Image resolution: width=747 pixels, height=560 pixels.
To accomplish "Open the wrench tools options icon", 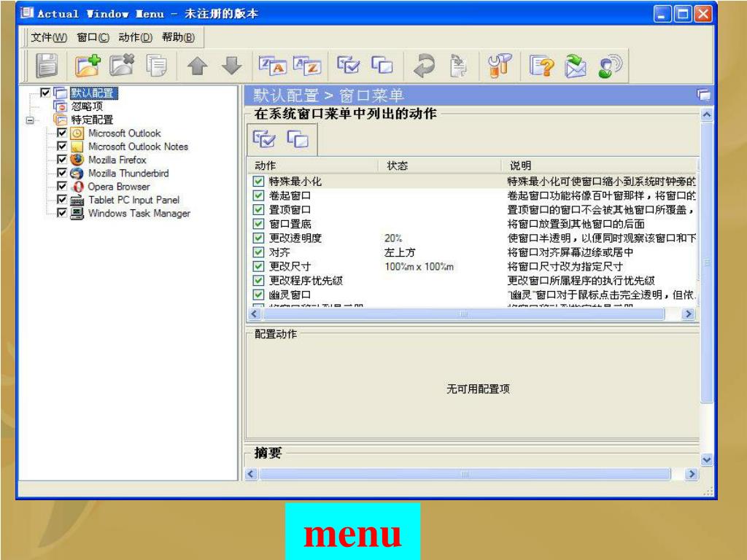I will [x=500, y=65].
